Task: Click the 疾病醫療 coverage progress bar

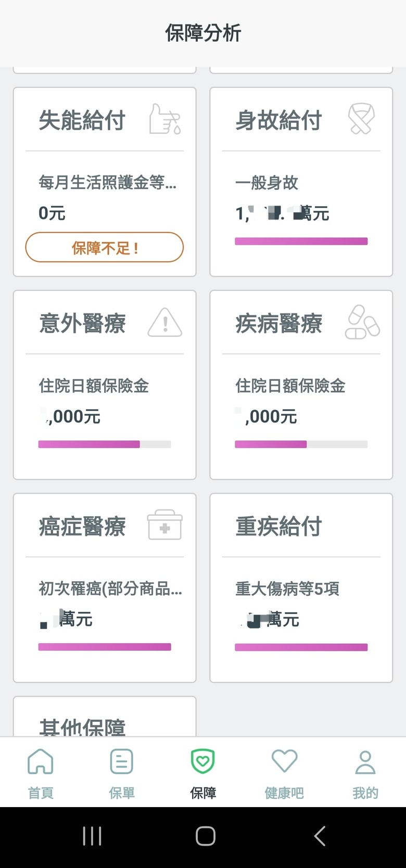Action: coord(301,444)
